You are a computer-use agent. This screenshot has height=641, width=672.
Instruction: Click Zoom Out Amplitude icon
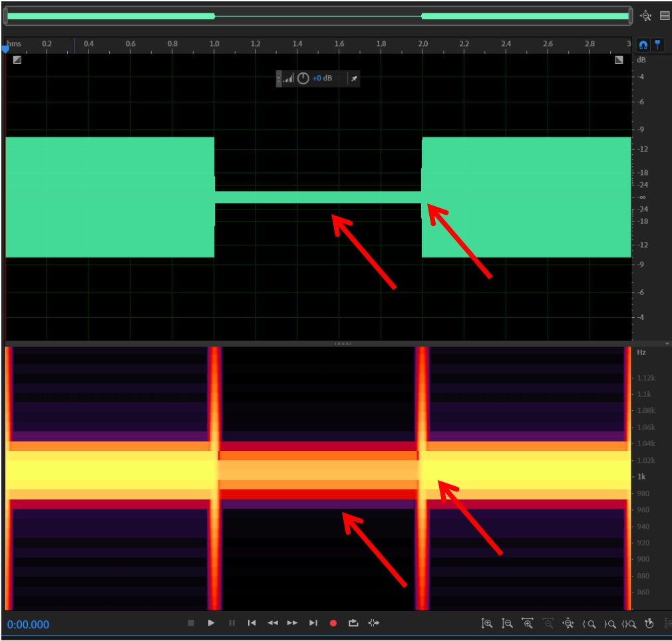(x=507, y=623)
